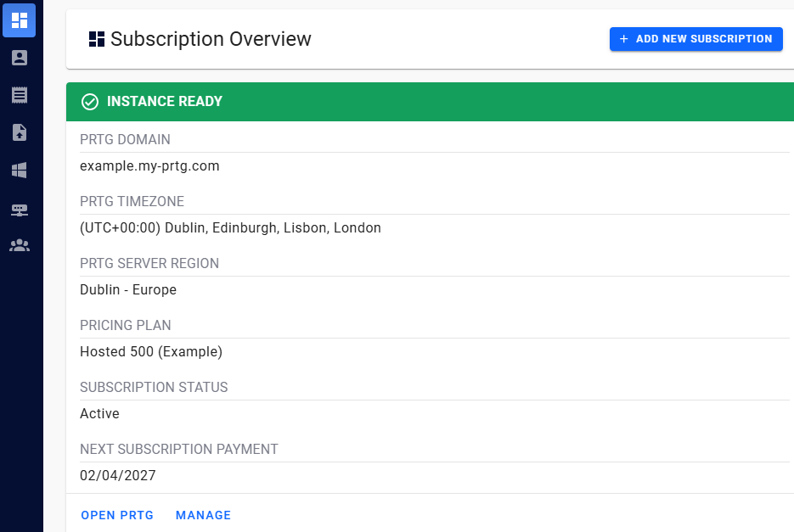Screen dimensions: 794x532
Task: Click the NEXT SUBSCRIPTION PAYMENT label
Action: point(178,449)
